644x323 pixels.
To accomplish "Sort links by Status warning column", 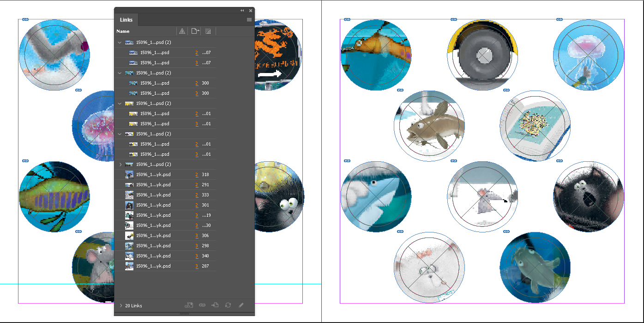I will tap(182, 31).
